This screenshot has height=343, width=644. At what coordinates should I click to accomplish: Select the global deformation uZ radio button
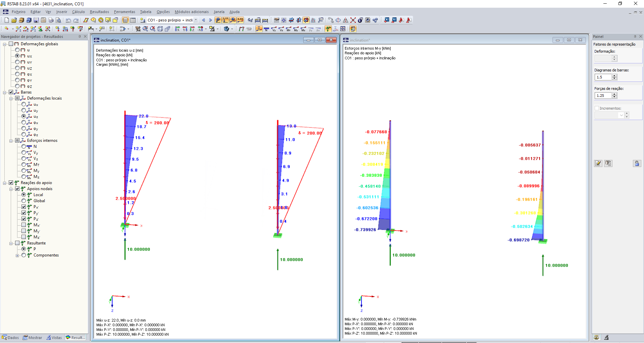17,68
